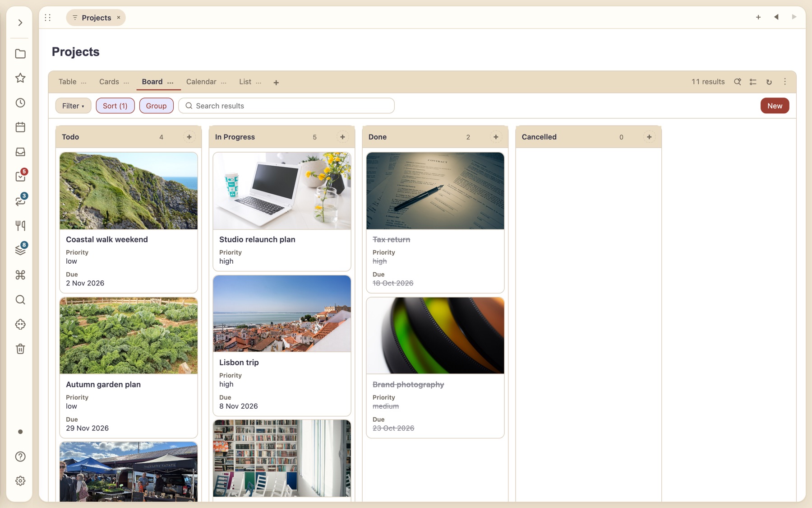Open the calendar icon in sidebar
The image size is (812, 508).
[x=20, y=127]
